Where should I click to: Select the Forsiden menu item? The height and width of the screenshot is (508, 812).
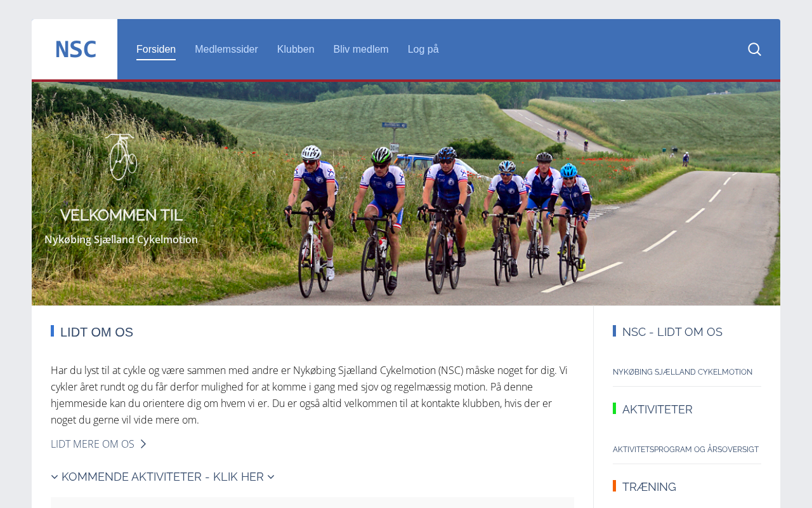pos(156,50)
